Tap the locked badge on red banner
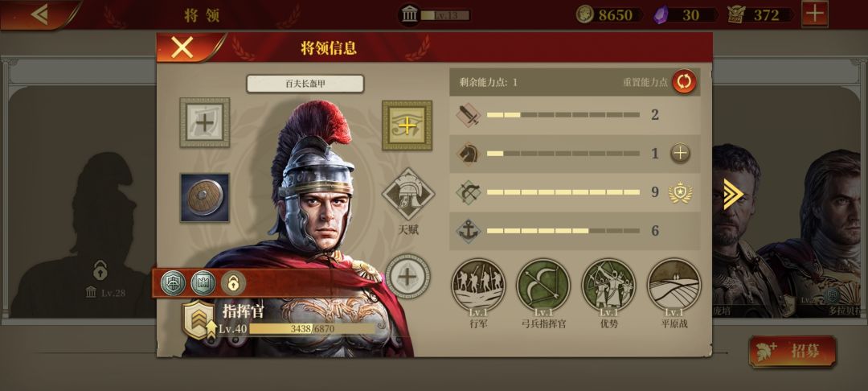The image size is (868, 391). (x=234, y=283)
